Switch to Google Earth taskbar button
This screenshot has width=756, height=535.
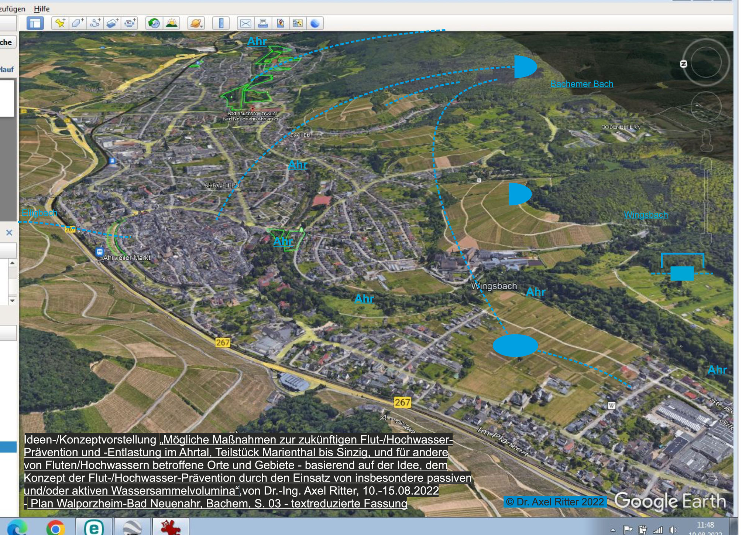click(132, 527)
